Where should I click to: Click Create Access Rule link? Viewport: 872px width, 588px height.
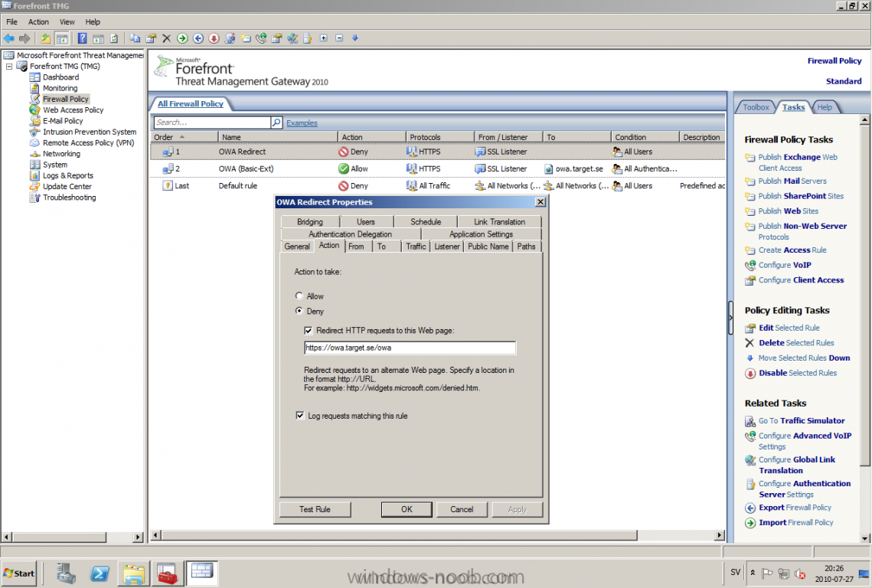[x=792, y=250]
